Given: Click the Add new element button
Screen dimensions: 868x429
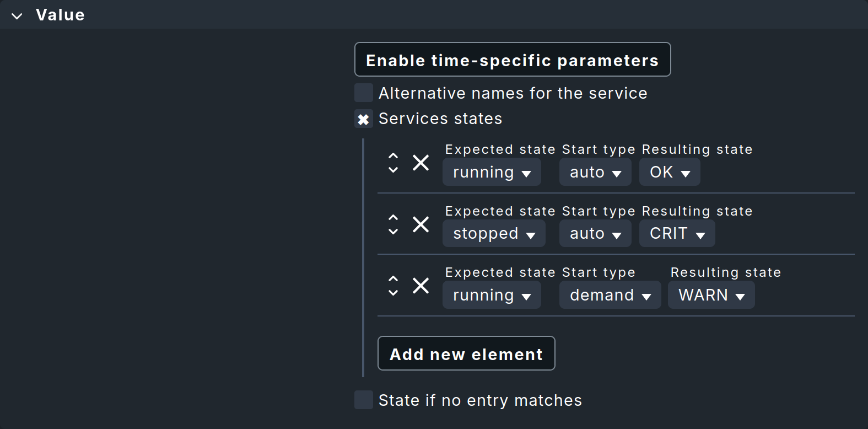Looking at the screenshot, I should click(466, 353).
